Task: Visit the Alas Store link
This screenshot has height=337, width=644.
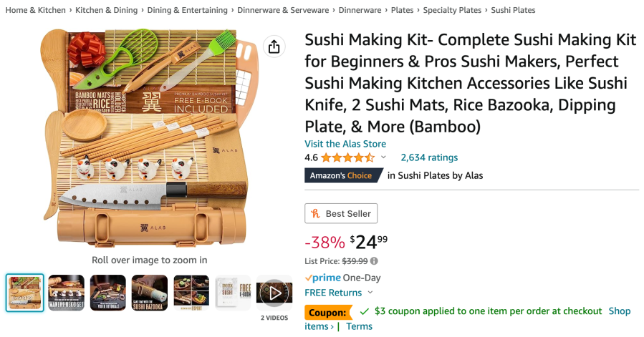Action: [x=345, y=144]
